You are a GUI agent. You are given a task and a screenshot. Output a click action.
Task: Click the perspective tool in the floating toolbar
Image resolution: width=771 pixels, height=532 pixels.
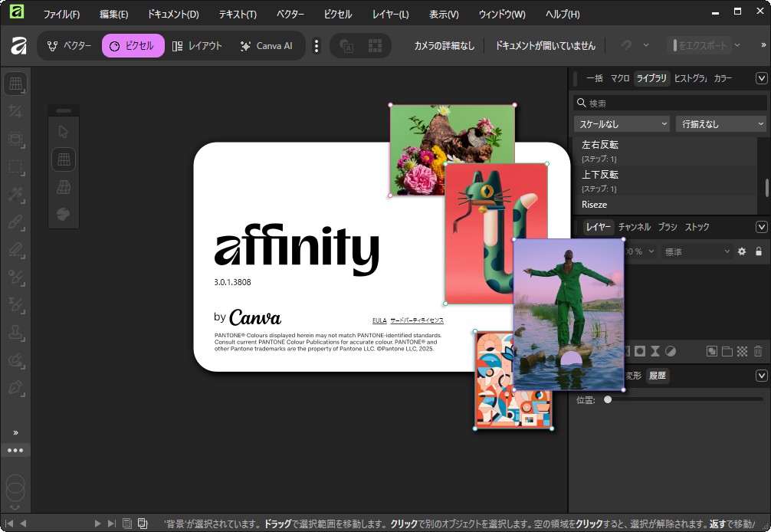click(64, 159)
